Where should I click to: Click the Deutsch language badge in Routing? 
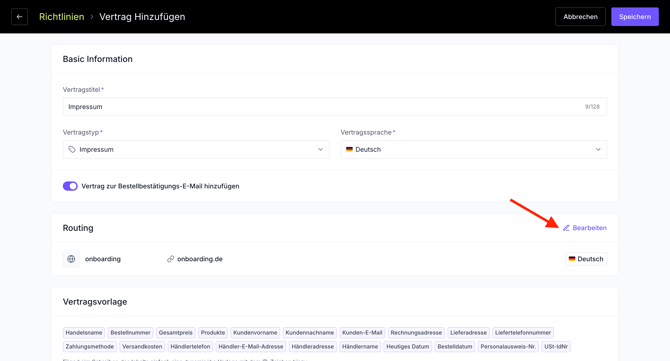click(x=586, y=259)
